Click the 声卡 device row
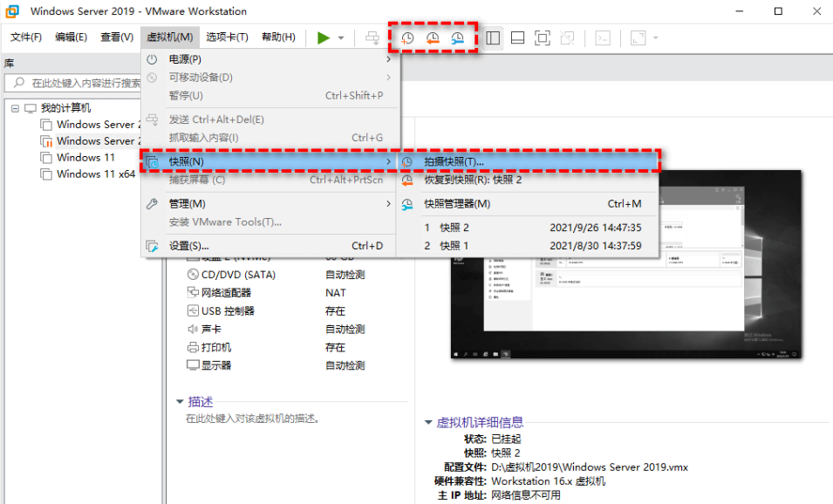 click(x=277, y=330)
